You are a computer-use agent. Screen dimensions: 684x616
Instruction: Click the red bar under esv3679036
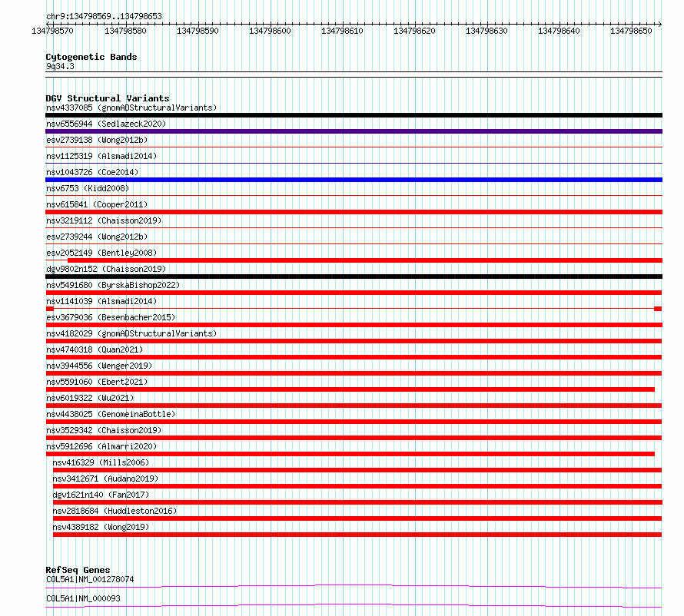(354, 325)
